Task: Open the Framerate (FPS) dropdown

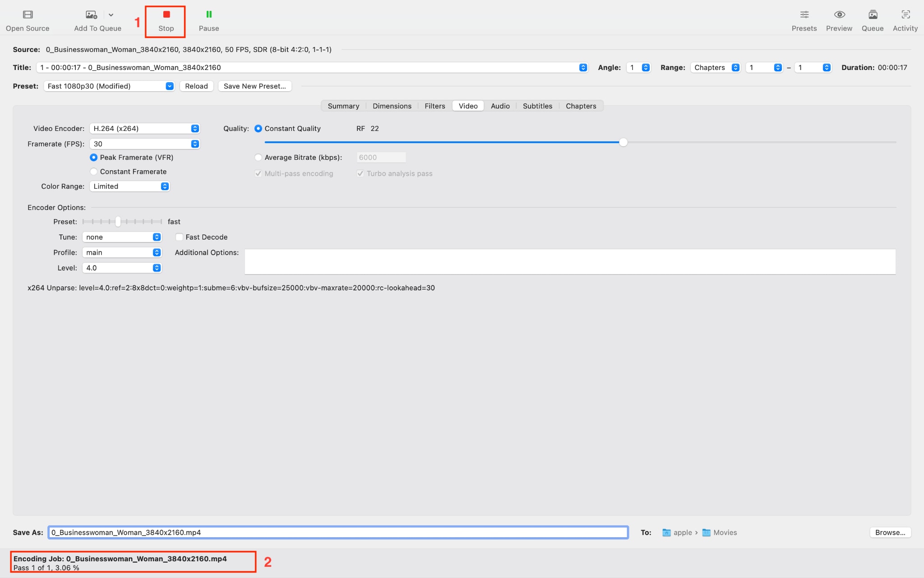Action: pos(144,144)
